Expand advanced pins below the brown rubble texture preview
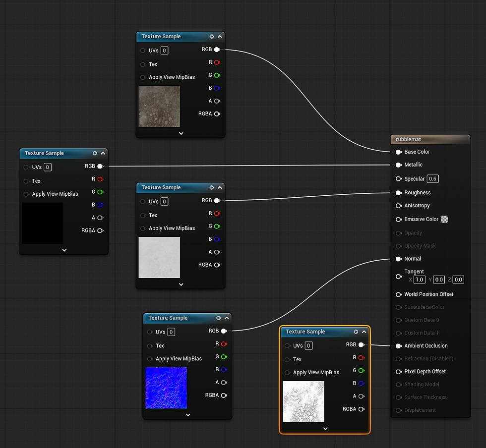 click(x=181, y=133)
